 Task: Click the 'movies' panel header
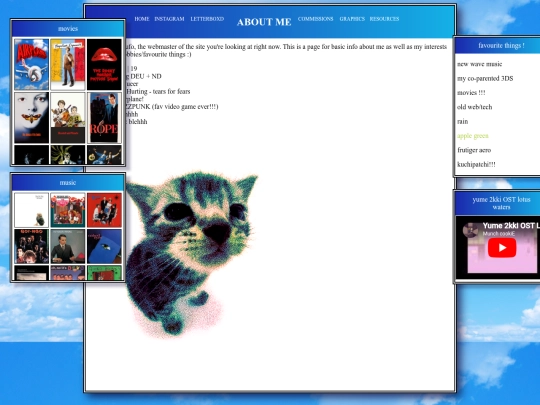click(68, 29)
